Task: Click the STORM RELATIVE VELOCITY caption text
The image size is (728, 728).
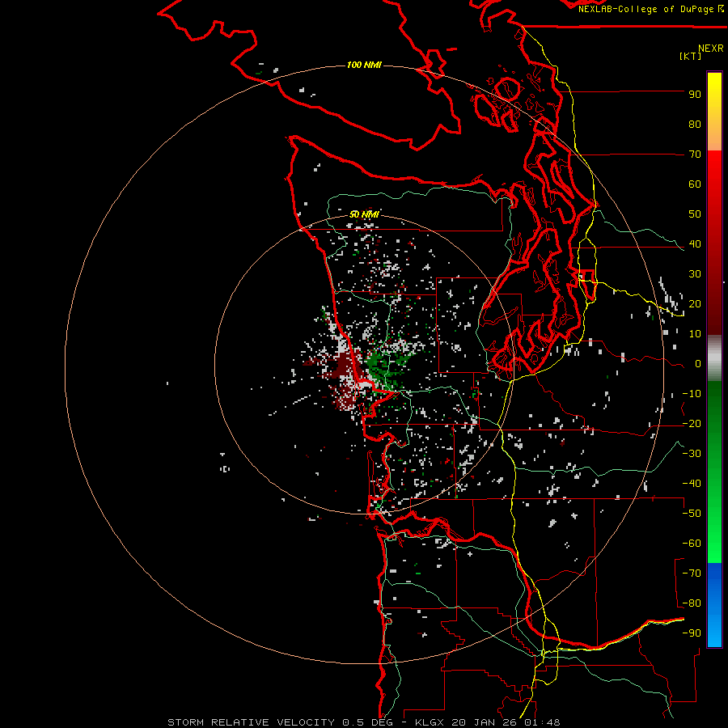Action: (x=252, y=722)
